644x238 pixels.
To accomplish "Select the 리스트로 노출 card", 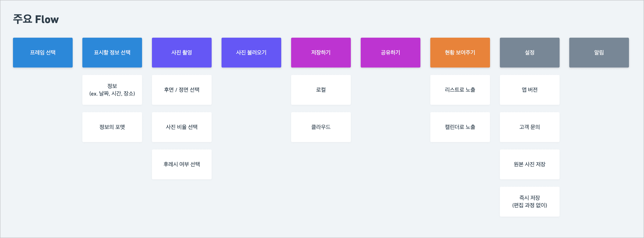I will pos(460,90).
